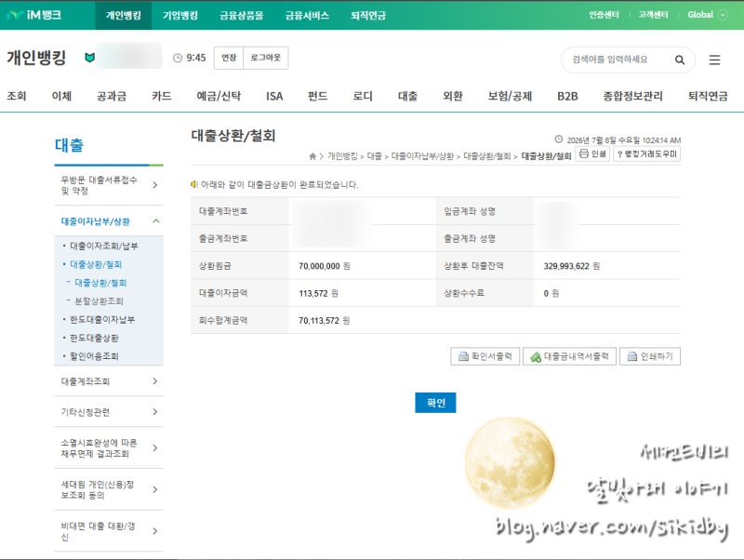744x560 pixels.
Task: Open 종합정보관리 main menu
Action: coord(633,96)
